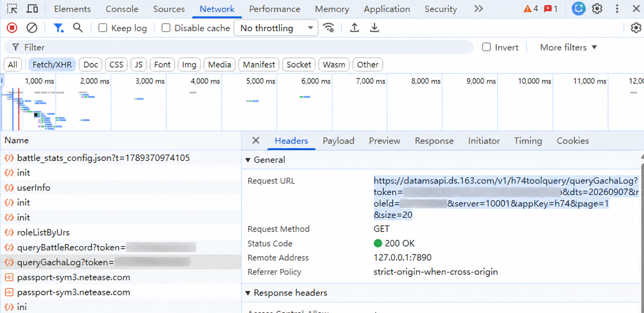The width and height of the screenshot is (644, 313).
Task: Open the Memory tab
Action: (332, 9)
